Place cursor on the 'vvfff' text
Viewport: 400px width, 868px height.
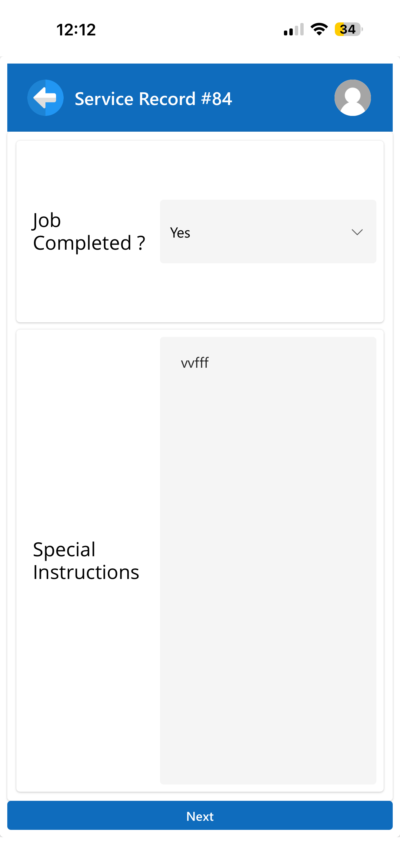point(195,363)
